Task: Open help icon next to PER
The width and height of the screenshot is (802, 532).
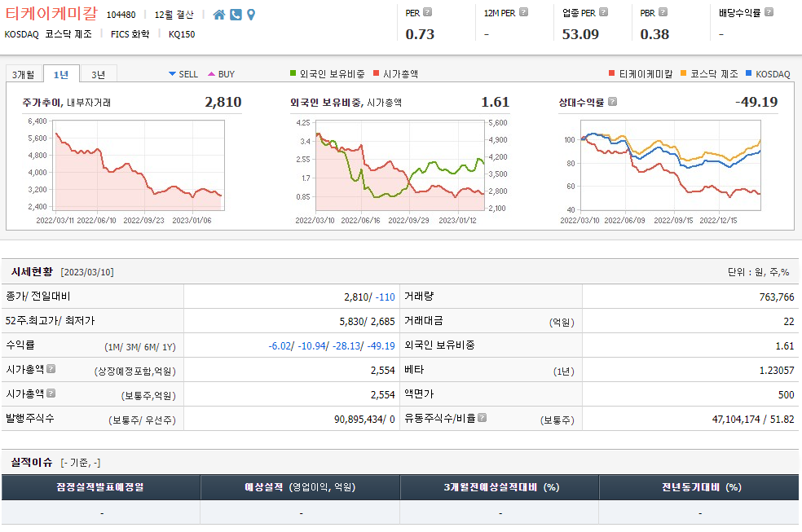Action: pyautogui.click(x=428, y=11)
